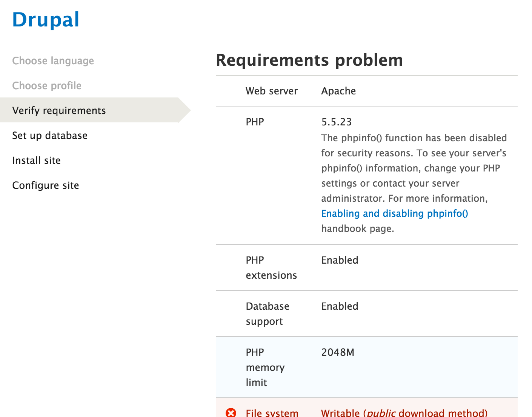Select the Verify requirements step

click(59, 110)
